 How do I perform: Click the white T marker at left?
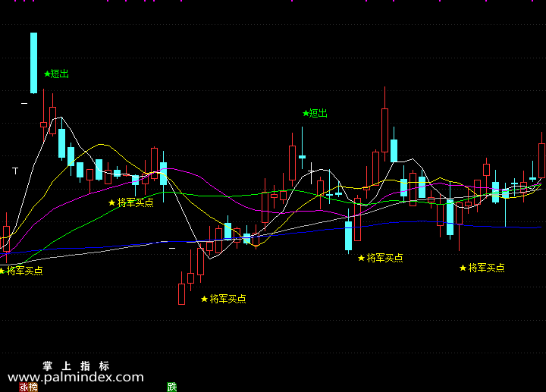[15, 171]
